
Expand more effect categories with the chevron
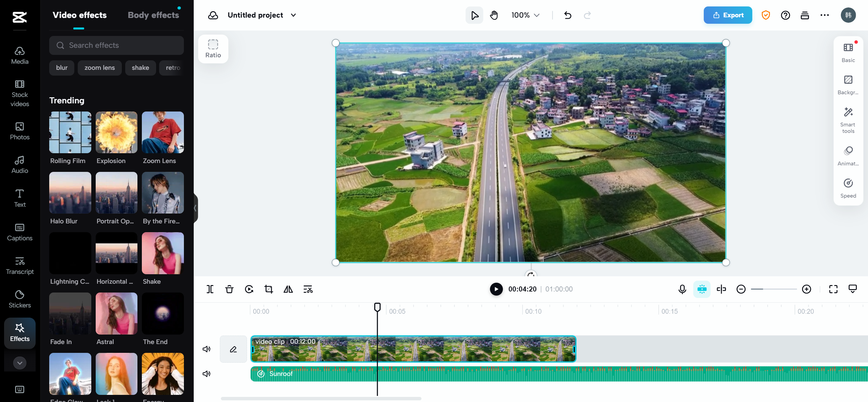[19, 363]
